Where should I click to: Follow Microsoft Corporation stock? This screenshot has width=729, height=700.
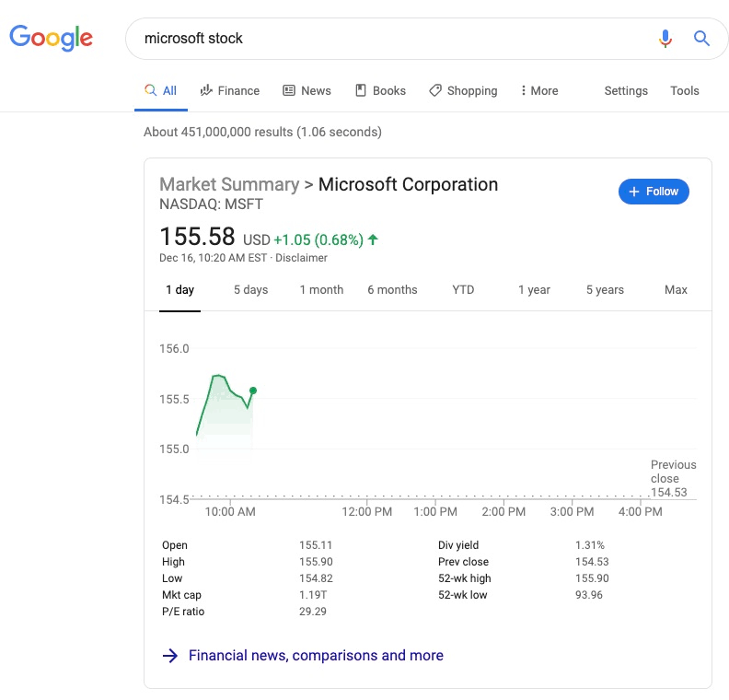(x=654, y=192)
